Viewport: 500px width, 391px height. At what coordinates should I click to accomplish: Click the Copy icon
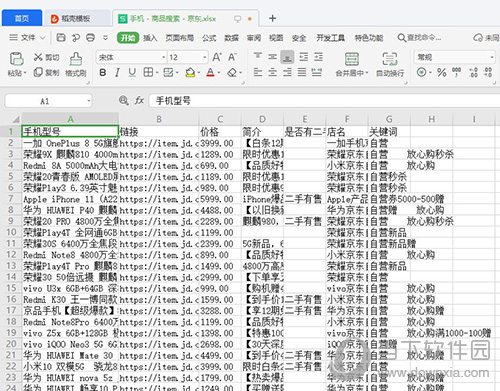(x=38, y=72)
